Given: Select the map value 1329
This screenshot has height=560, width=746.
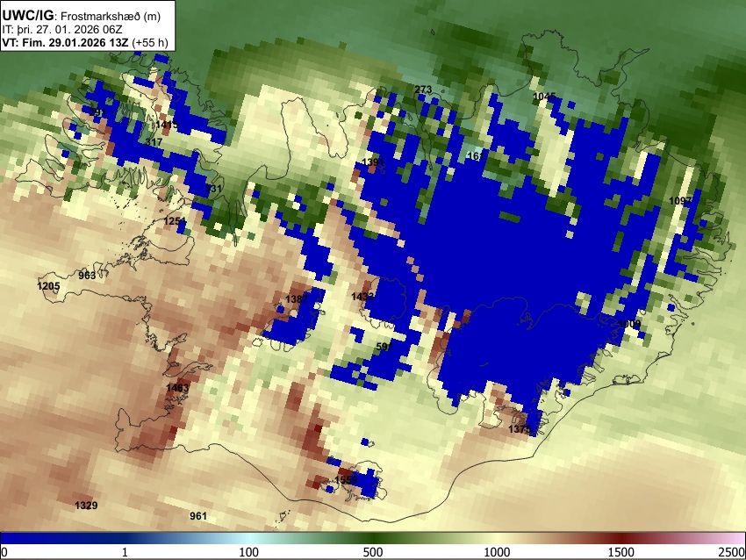Looking at the screenshot, I should pyautogui.click(x=86, y=506).
